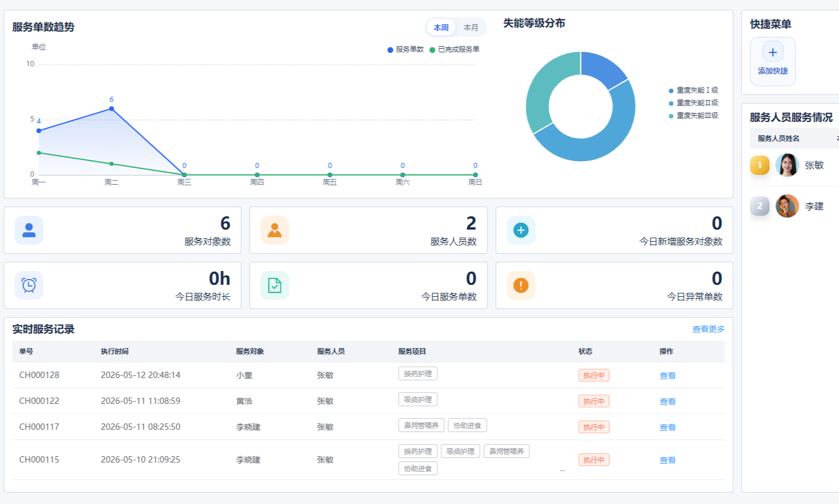Click the 添加快捷 button
This screenshot has height=504, width=839.
click(x=773, y=62)
